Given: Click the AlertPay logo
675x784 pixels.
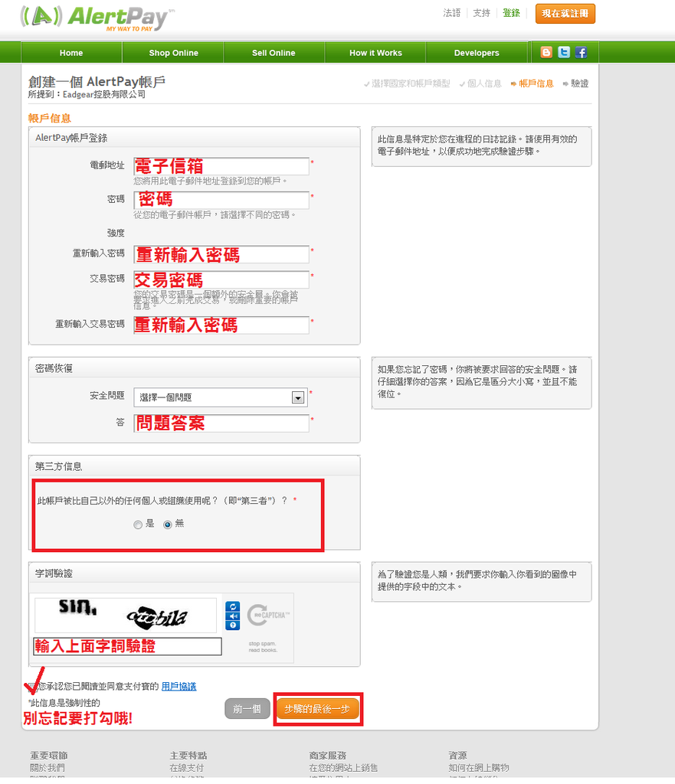Looking at the screenshot, I should (x=97, y=18).
